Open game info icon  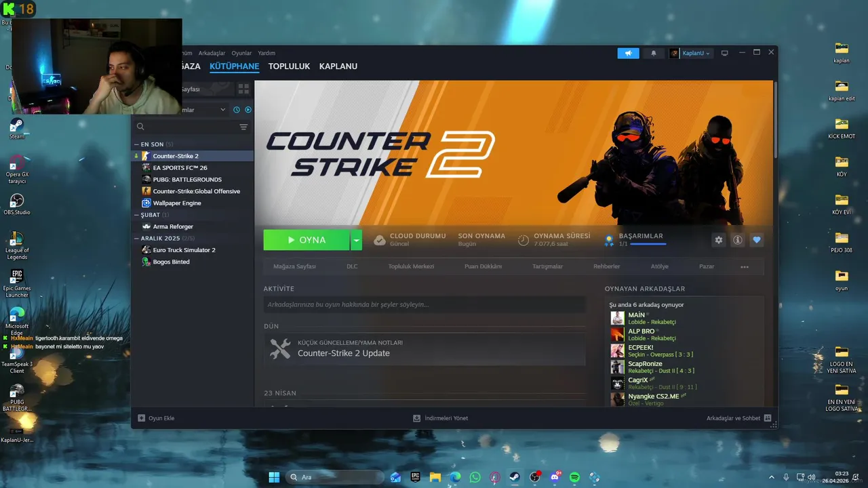point(738,240)
